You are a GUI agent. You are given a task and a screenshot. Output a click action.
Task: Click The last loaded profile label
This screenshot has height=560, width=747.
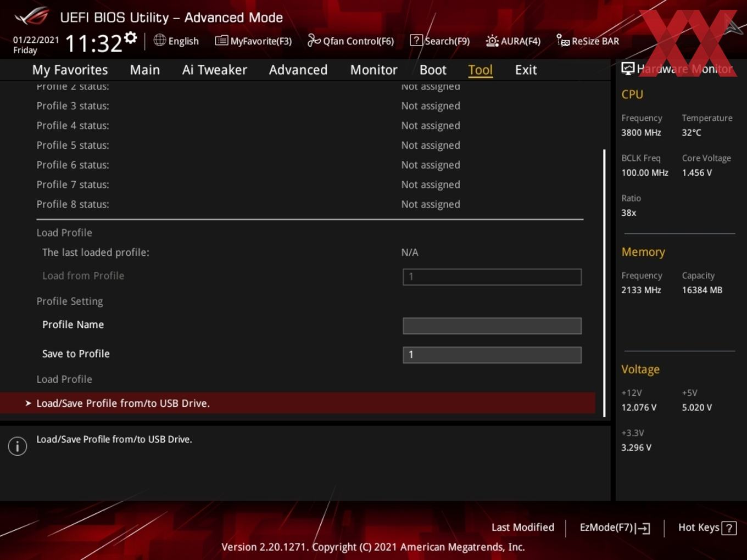(96, 253)
